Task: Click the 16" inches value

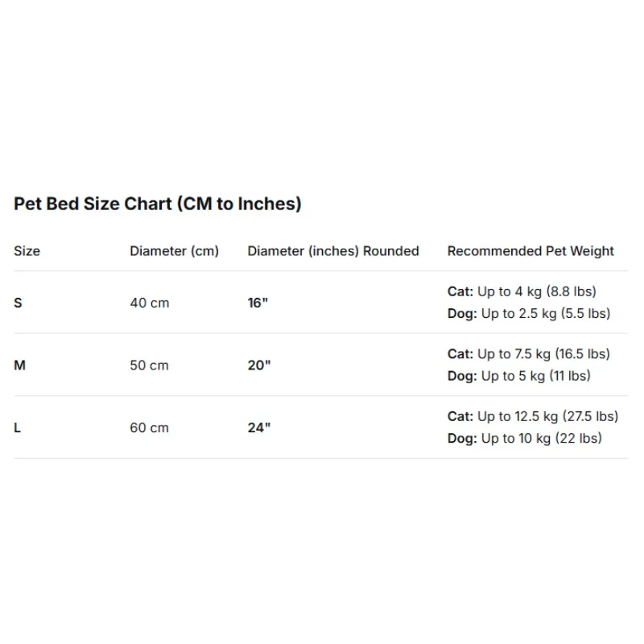Action: click(x=258, y=303)
